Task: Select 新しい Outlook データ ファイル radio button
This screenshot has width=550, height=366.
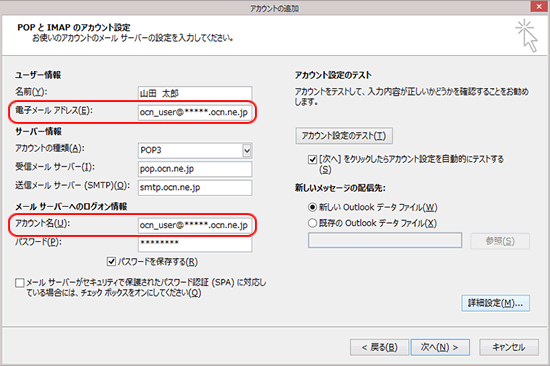Action: coord(312,207)
